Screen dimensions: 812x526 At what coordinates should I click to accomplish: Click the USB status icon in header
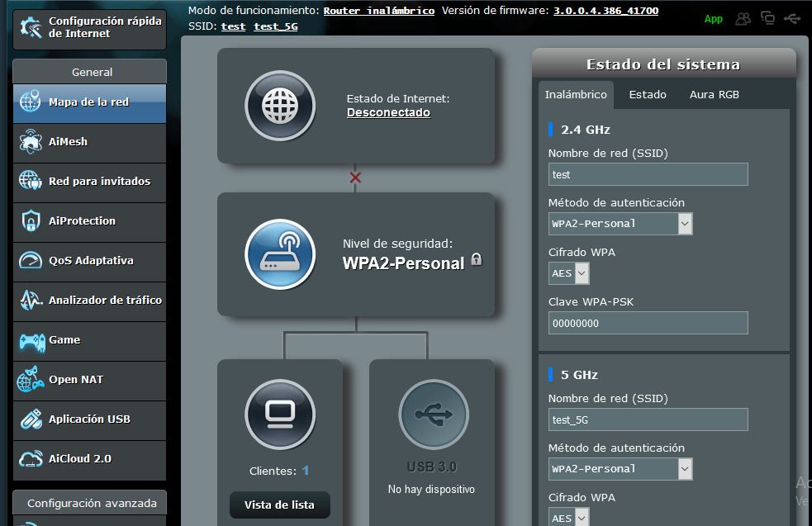coord(792,18)
